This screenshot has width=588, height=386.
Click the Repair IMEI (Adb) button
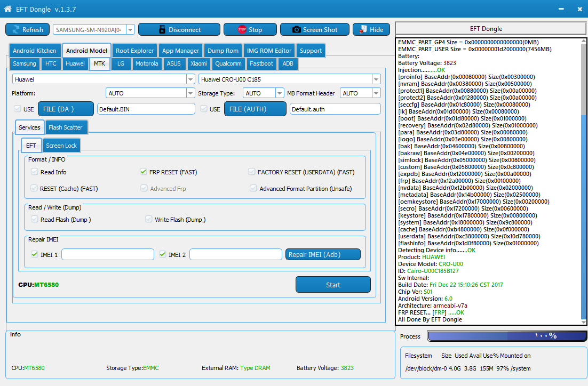tap(323, 254)
